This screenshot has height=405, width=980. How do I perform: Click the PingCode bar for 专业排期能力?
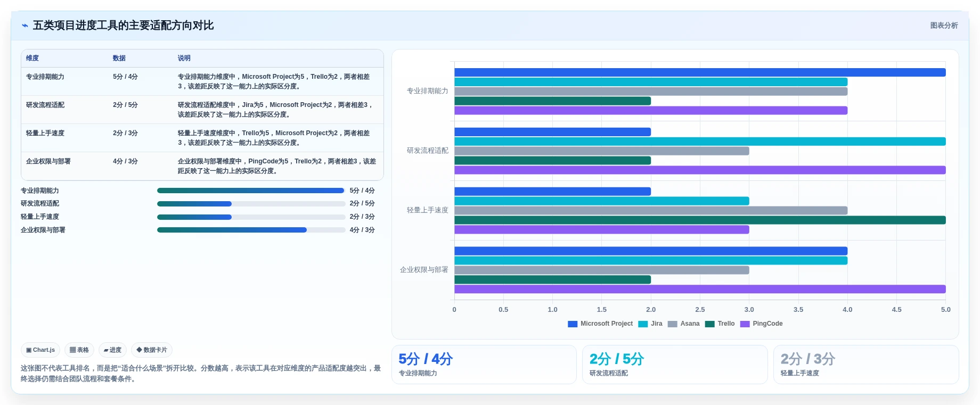(x=651, y=111)
